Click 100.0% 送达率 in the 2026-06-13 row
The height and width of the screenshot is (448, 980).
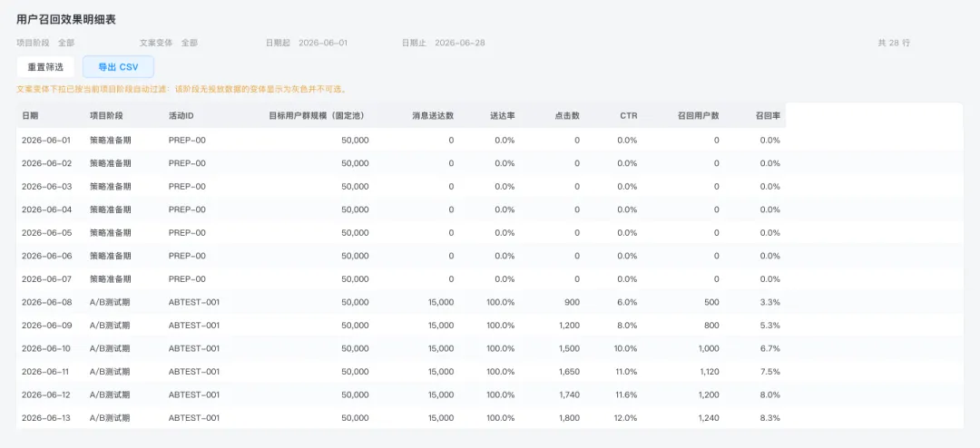click(501, 417)
